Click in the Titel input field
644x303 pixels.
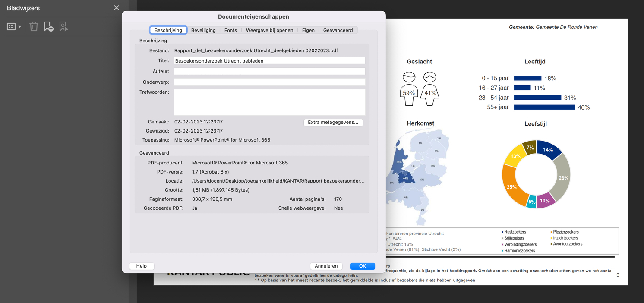click(x=269, y=61)
